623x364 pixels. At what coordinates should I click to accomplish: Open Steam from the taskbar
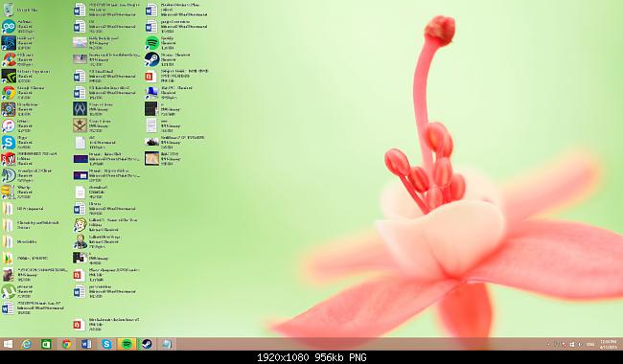pos(147,344)
